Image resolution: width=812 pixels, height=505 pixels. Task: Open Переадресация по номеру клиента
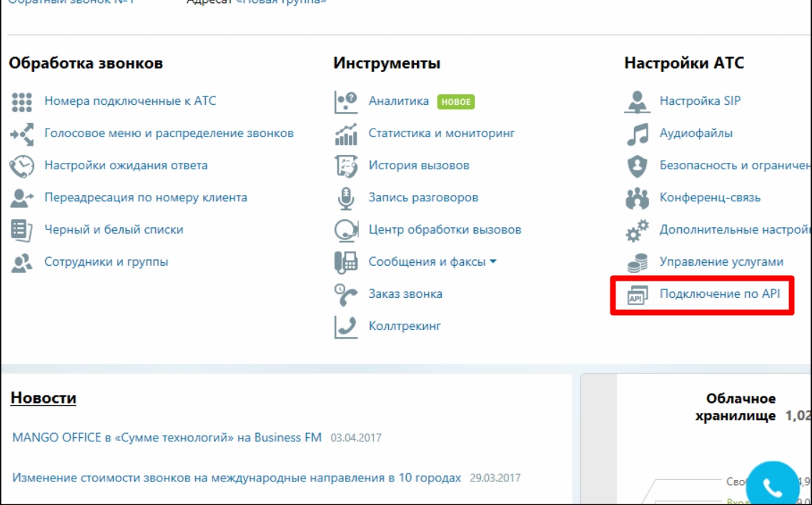tap(146, 198)
